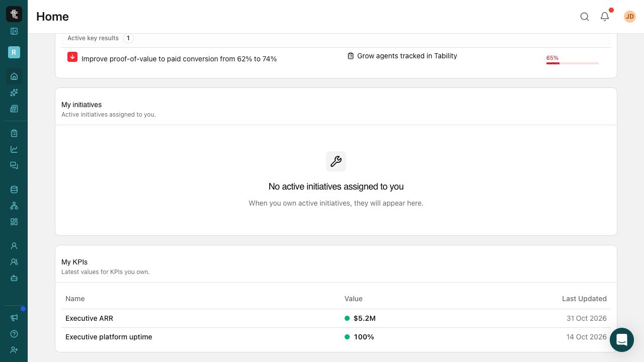
Task: Open the help question mark icon
Action: [14, 334]
